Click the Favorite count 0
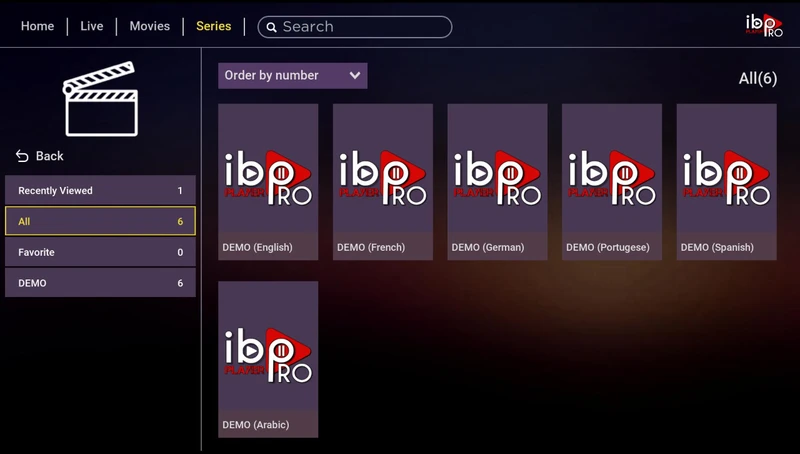 180,252
